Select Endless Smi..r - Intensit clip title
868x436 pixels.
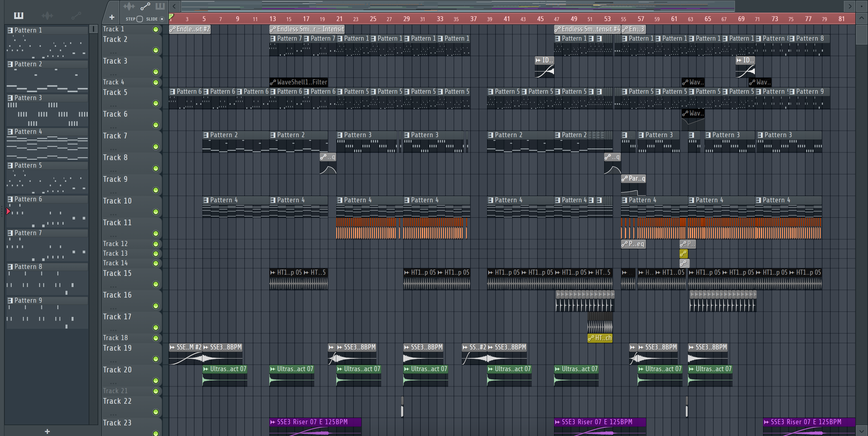307,29
